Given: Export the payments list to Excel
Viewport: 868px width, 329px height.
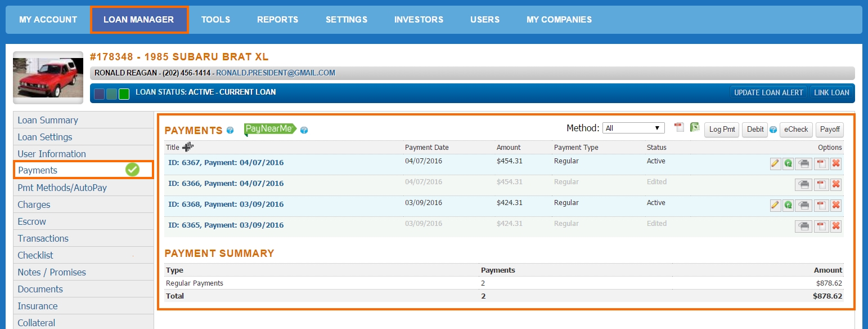Looking at the screenshot, I should tap(695, 127).
